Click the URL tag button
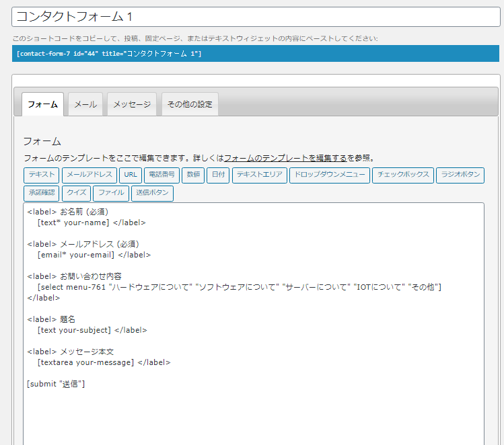The width and height of the screenshot is (504, 445). (131, 175)
